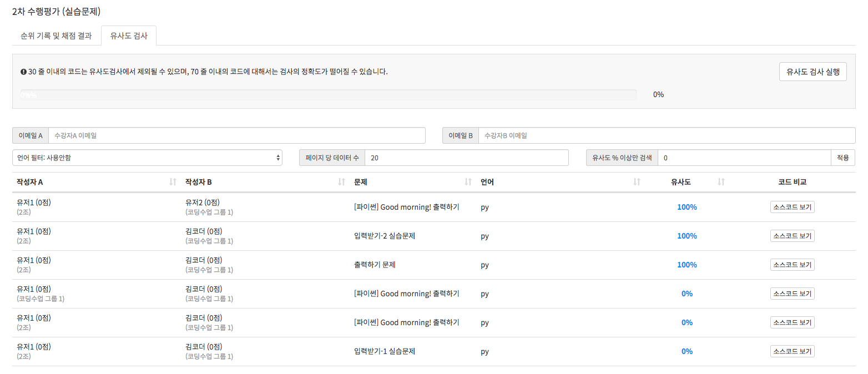
Task: Click the 페이지 당 데이터 수 field
Action: pos(466,158)
